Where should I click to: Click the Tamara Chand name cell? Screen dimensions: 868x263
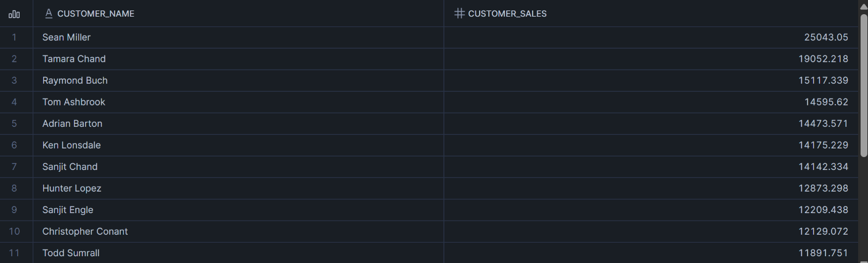74,59
